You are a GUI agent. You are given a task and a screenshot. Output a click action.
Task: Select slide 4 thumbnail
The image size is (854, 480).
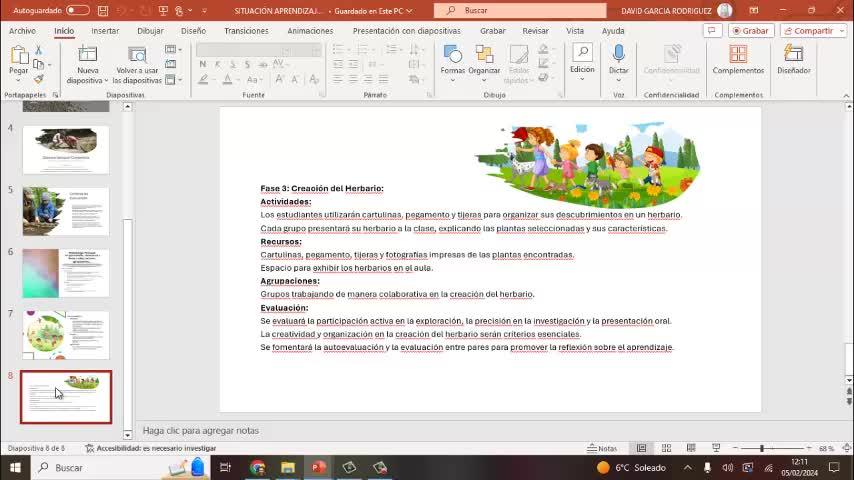tap(66, 150)
